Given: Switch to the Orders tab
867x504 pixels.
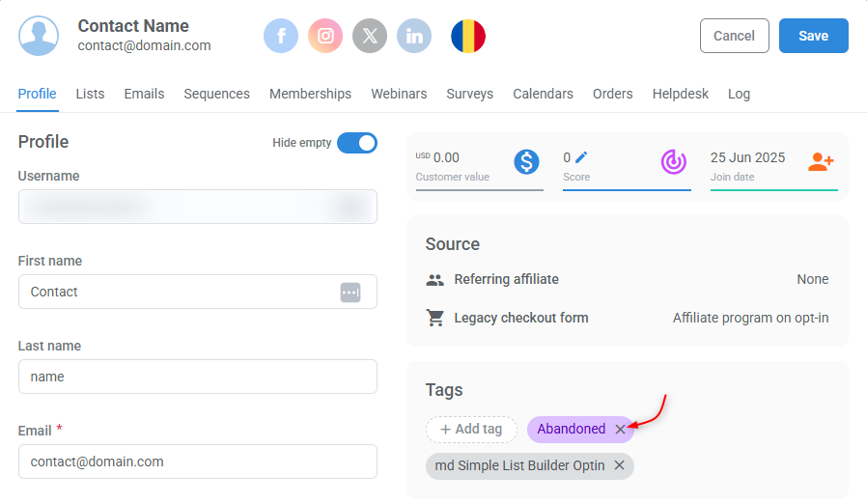Looking at the screenshot, I should tap(613, 94).
